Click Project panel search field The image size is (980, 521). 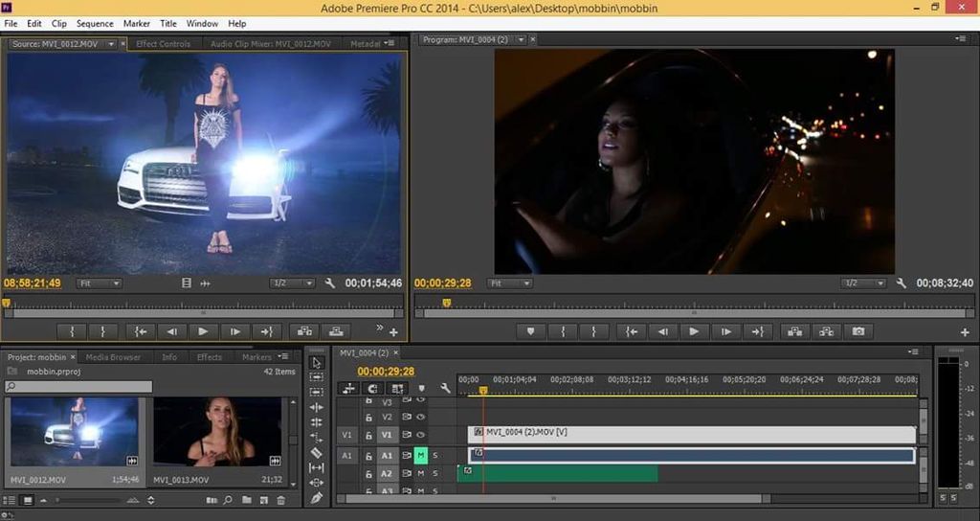point(78,387)
